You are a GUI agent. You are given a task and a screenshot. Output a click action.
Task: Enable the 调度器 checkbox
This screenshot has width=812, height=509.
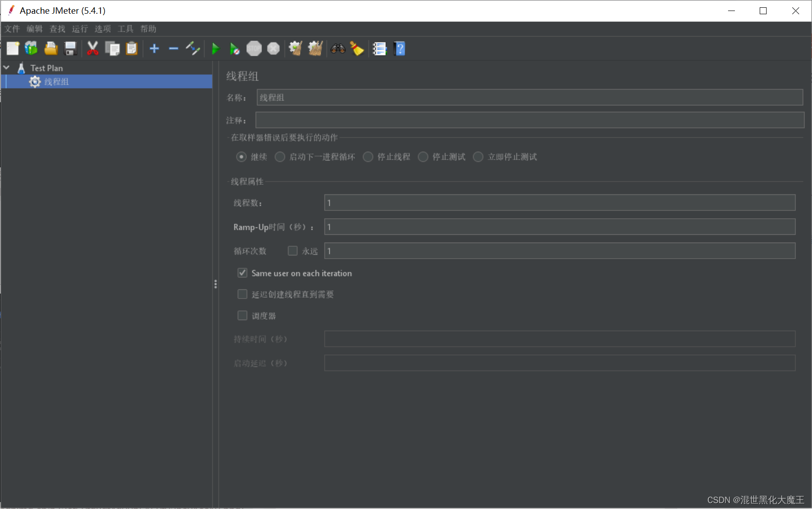(x=242, y=315)
